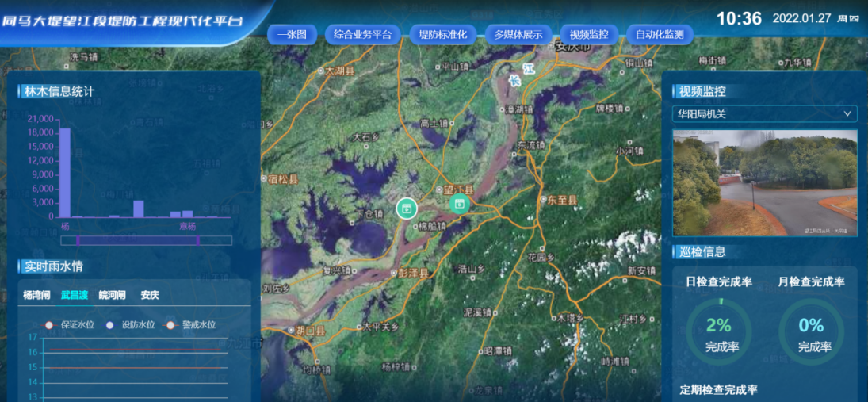Click the clock reading 10:36
This screenshot has width=868, height=402.
pyautogui.click(x=740, y=19)
